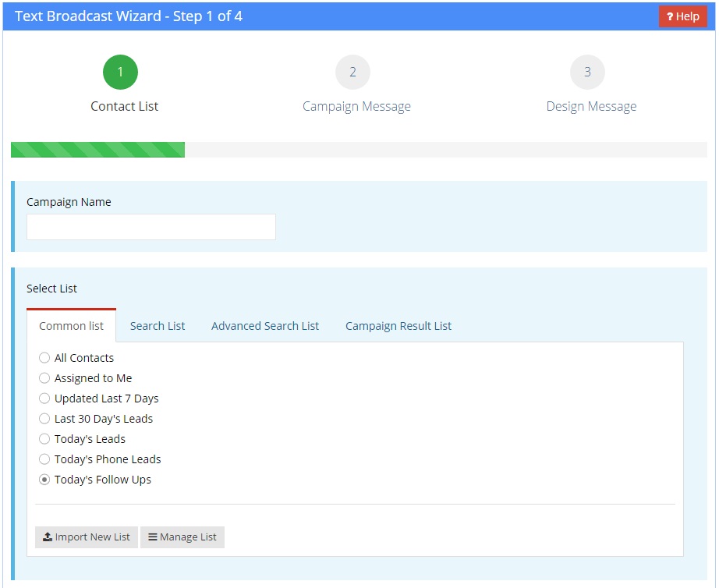
Task: Open the Manage List screen
Action: (x=182, y=537)
